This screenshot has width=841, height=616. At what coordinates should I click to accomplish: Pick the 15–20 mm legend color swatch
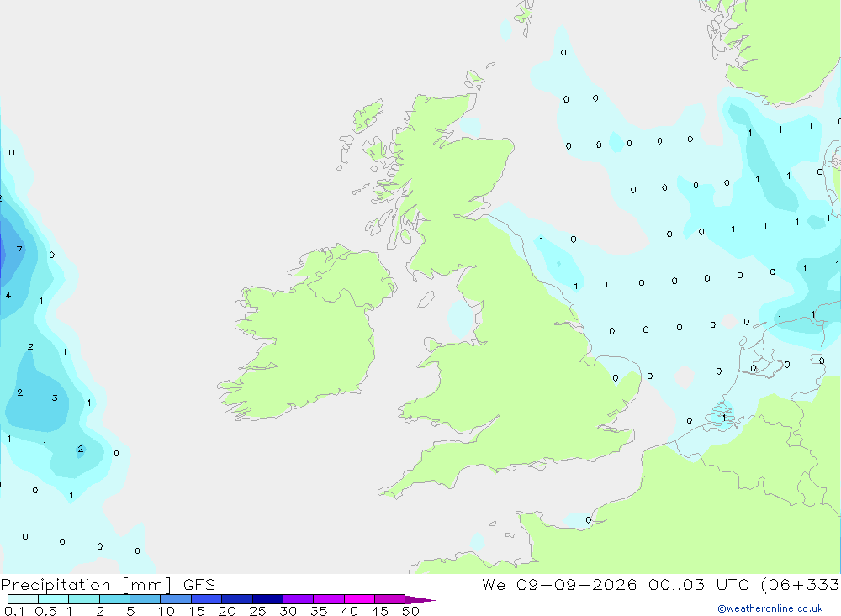(x=206, y=599)
